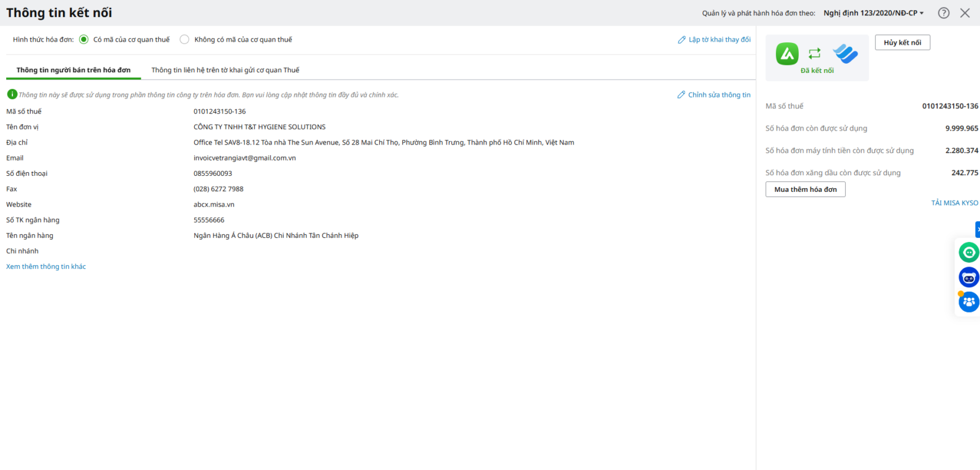Click the green sync arrows connection icon
Image resolution: width=980 pixels, height=470 pixels.
tap(815, 54)
